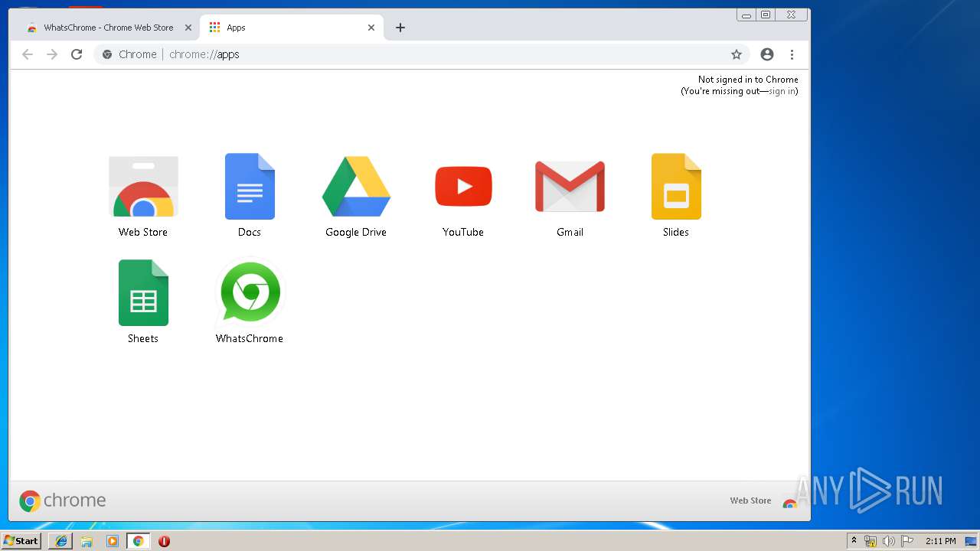This screenshot has width=980, height=551.
Task: Open the profile account icon
Action: point(767,54)
